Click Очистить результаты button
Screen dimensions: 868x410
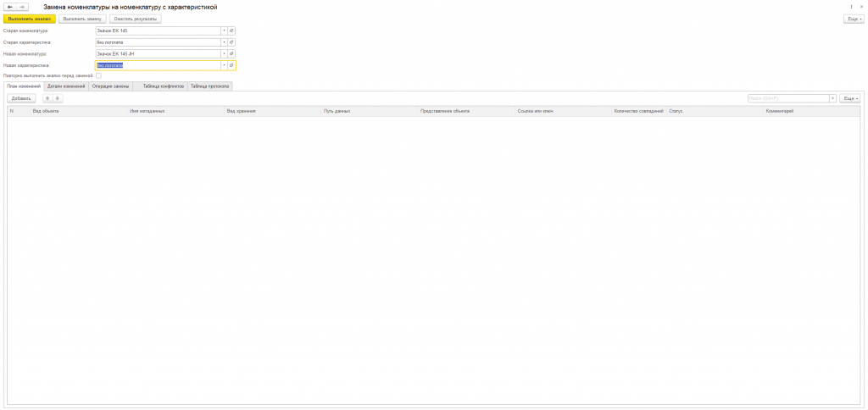point(135,19)
